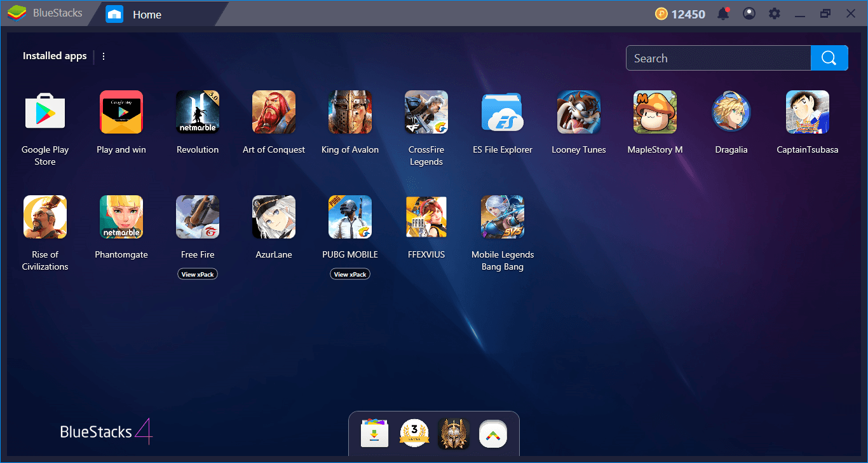
Task: Launch the Looney Tunes game
Action: point(579,112)
